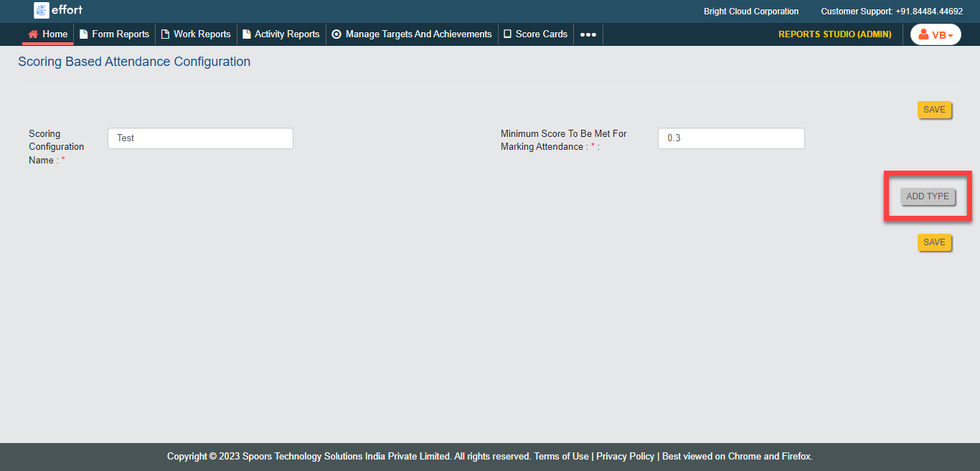The image size is (980, 471).
Task: Click the ADD TYPE button
Action: coord(927,196)
